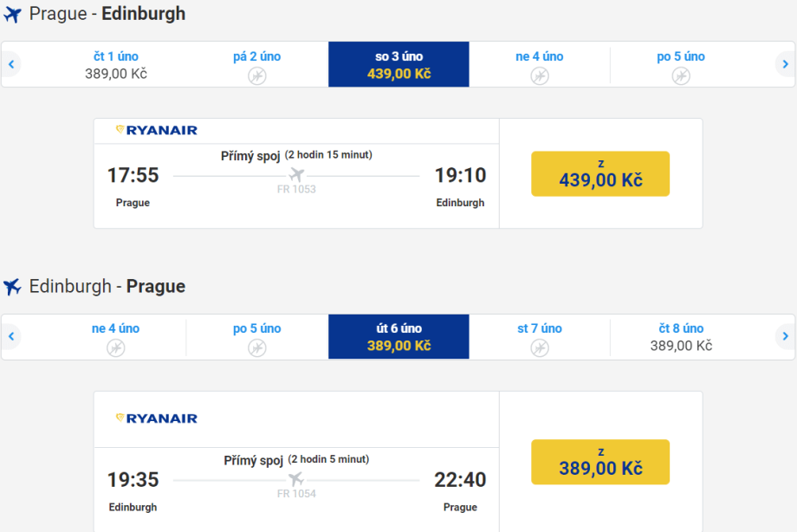Show later return dates with right arrow
This screenshot has width=797, height=532.
tap(785, 336)
